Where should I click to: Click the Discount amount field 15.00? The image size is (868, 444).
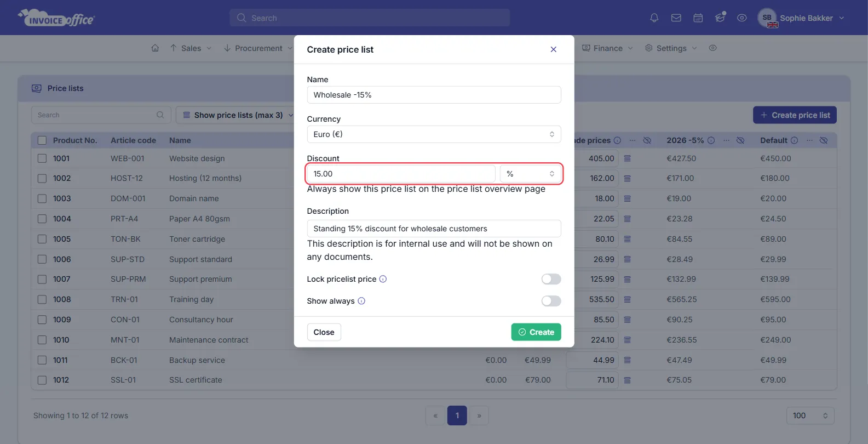401,174
